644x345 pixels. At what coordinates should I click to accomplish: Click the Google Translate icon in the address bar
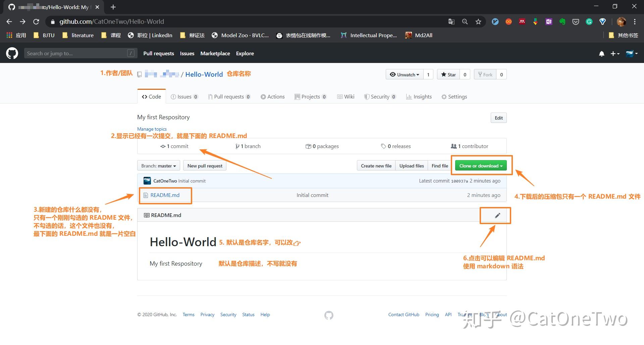pos(451,21)
